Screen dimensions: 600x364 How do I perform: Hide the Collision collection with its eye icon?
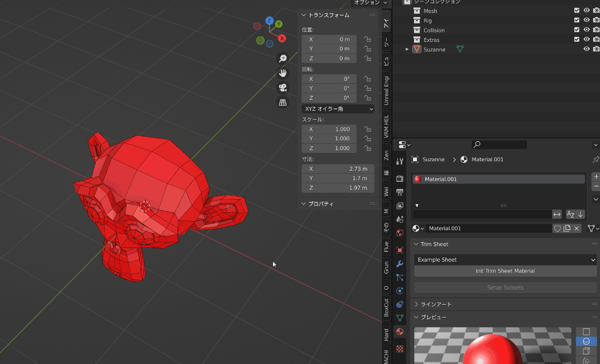[586, 30]
